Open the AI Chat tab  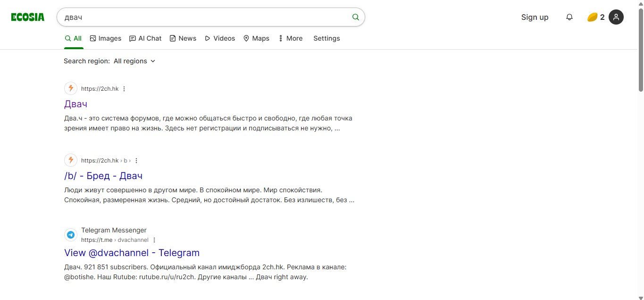click(145, 38)
